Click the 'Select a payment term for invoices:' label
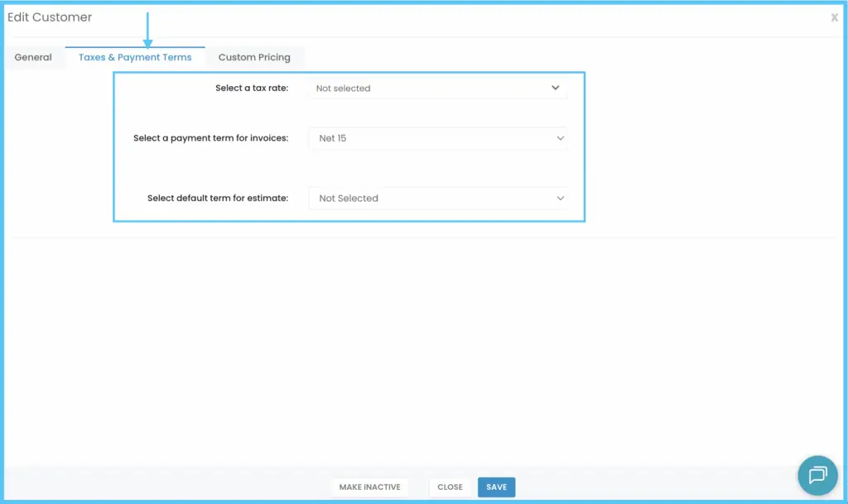This screenshot has height=504, width=848. tap(211, 138)
